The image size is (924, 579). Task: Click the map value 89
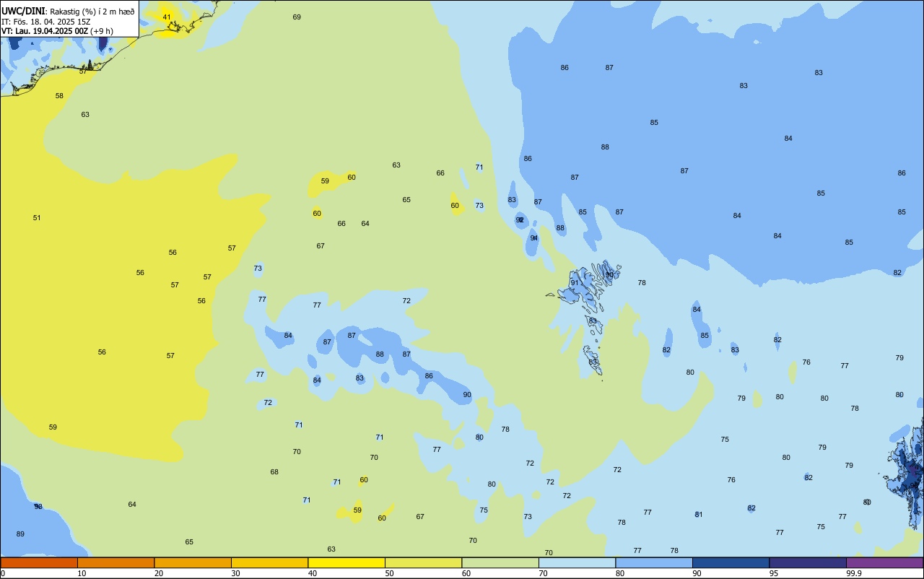(20, 534)
